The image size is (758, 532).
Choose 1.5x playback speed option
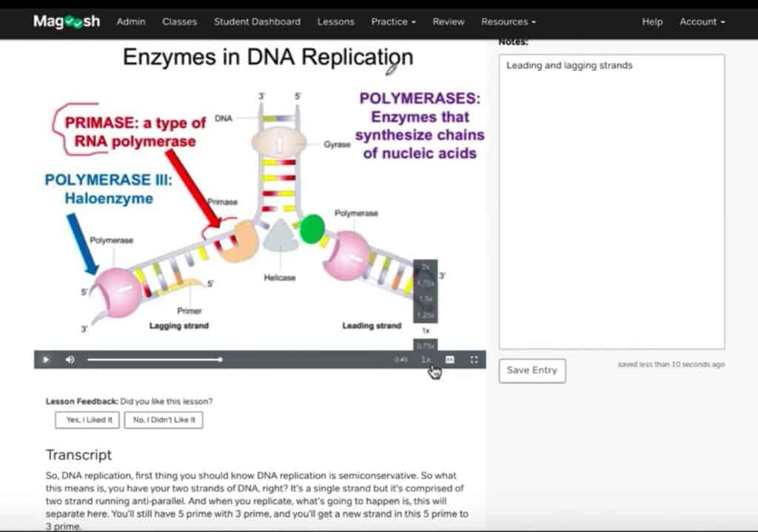coord(426,299)
